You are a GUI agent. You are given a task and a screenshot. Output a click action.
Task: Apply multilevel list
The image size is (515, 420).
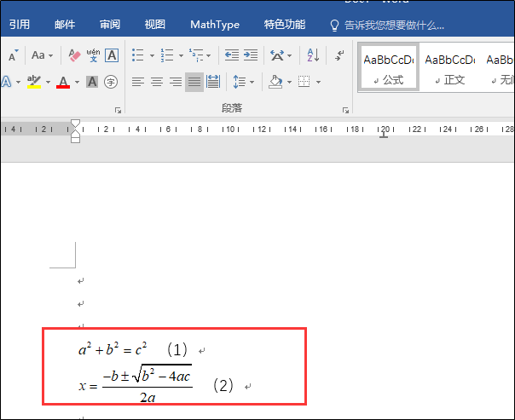(196, 55)
